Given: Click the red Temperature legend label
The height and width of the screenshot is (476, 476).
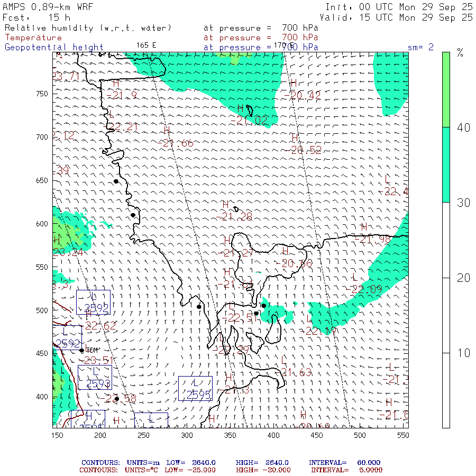Looking at the screenshot, I should pos(33,38).
